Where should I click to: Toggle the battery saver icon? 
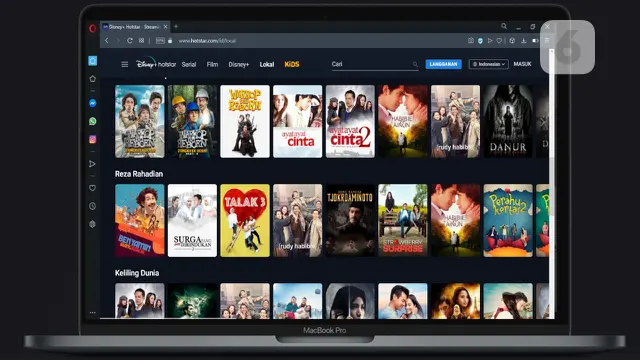535,40
